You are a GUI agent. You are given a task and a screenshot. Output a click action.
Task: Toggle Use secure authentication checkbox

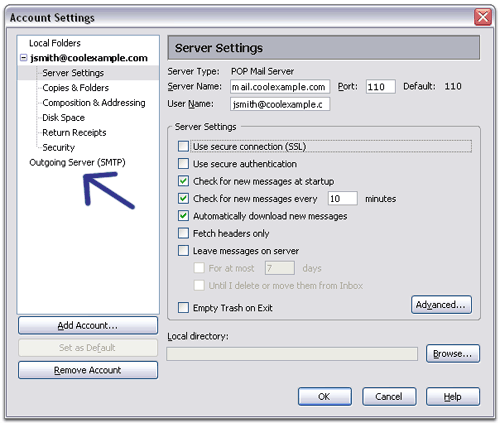click(x=183, y=164)
